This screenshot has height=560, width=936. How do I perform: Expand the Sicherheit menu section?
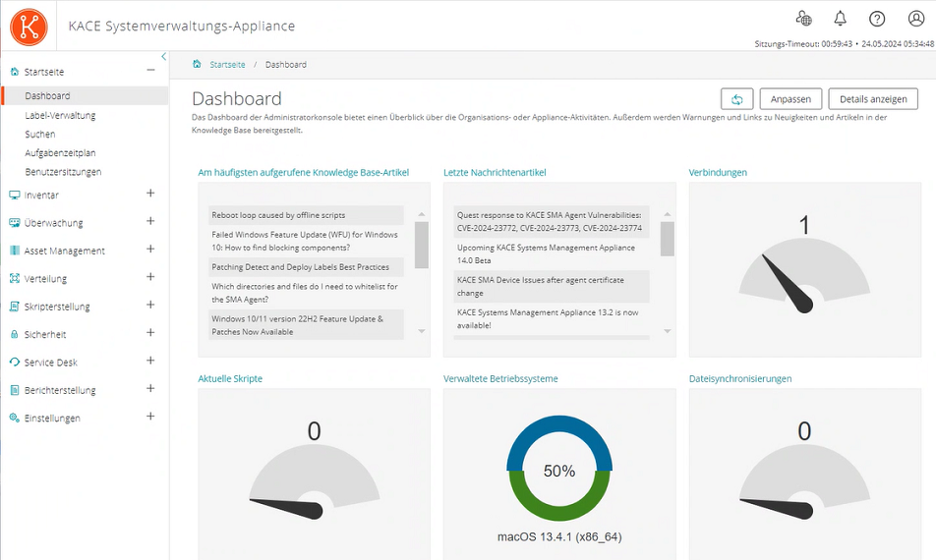click(150, 333)
